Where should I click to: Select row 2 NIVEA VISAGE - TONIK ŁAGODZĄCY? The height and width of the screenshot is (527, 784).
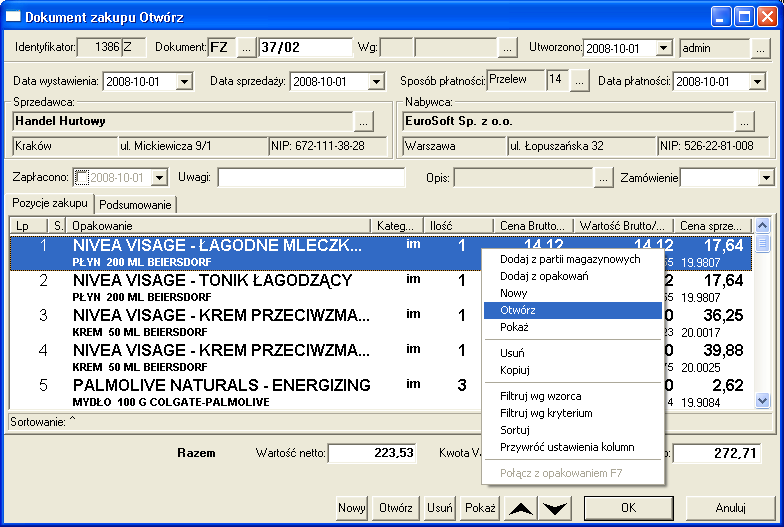(x=245, y=288)
